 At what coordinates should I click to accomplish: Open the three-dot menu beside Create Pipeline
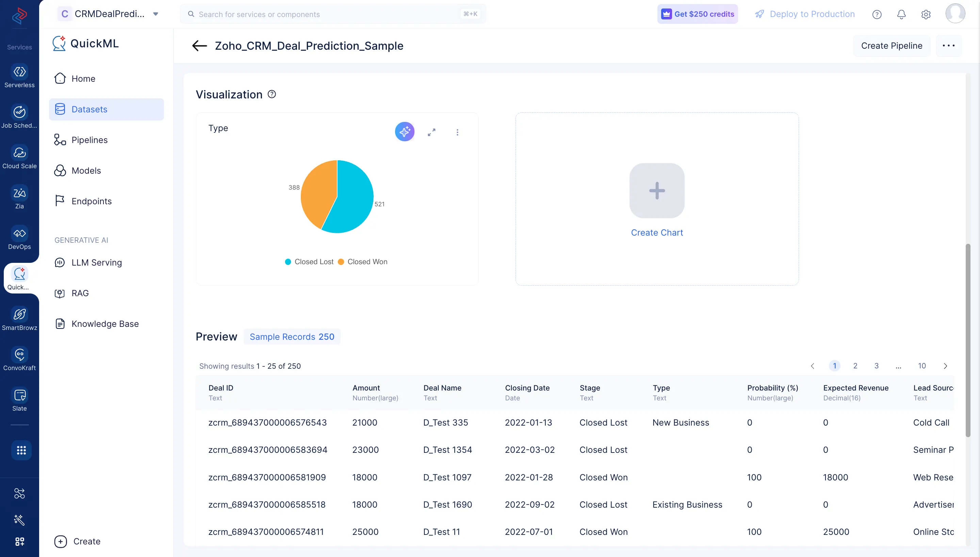[x=948, y=46]
